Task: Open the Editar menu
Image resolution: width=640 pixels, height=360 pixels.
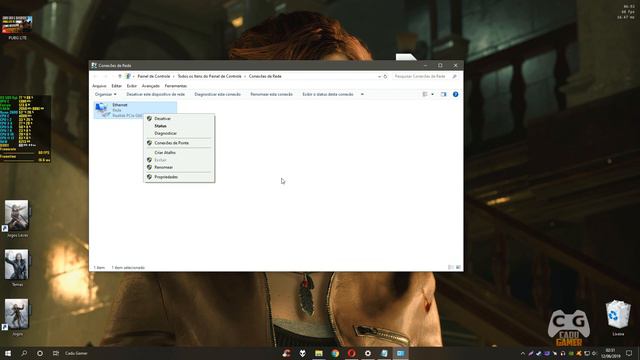Action: [x=117, y=86]
